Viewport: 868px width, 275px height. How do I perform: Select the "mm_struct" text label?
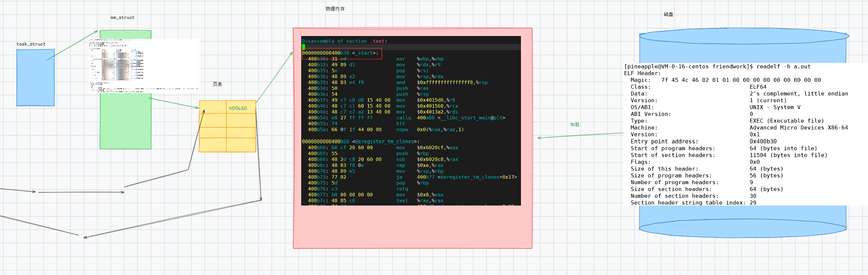tap(123, 17)
